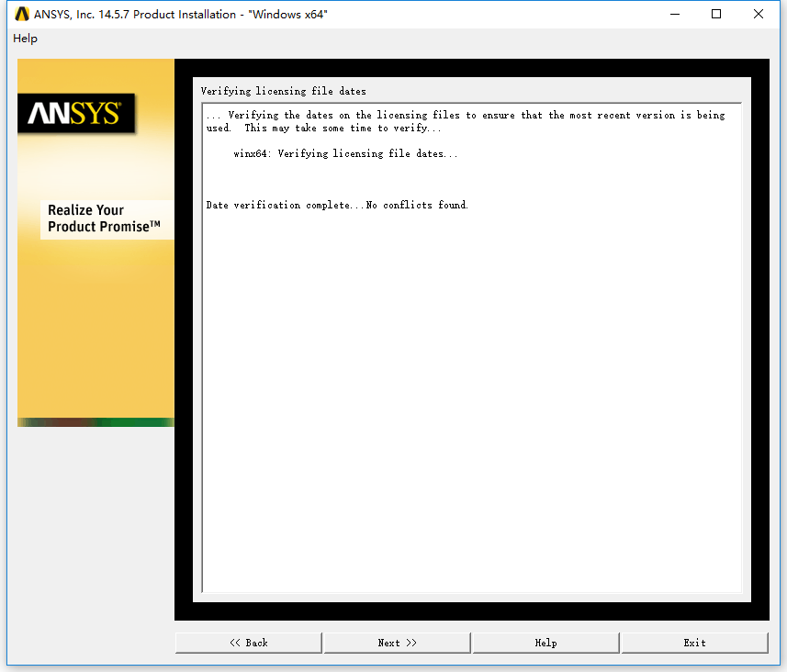This screenshot has height=672, width=787.
Task: Click the ANSYS title bar app icon
Action: pos(22,14)
